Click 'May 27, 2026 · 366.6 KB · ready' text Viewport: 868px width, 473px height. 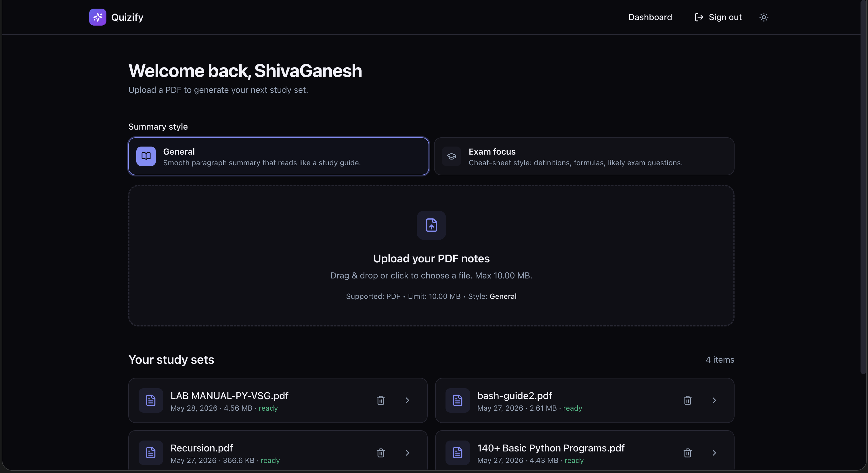(225, 460)
